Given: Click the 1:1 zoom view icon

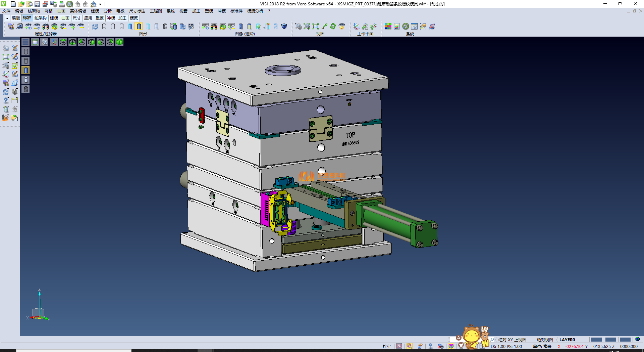Looking at the screenshot, I should click(x=316, y=27).
